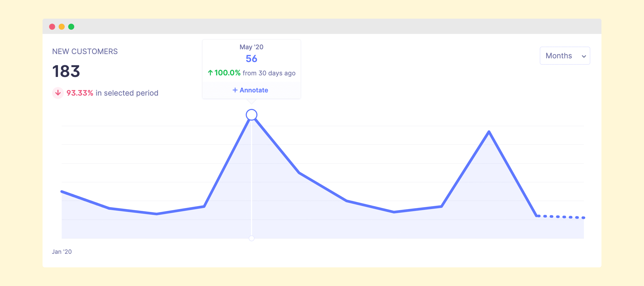Viewport: 644px width, 286px height.
Task: Click the Jan '20 axis label
Action: (62, 252)
